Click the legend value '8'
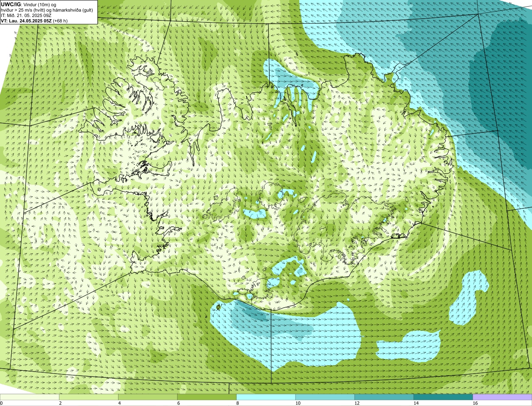The width and height of the screenshot is (532, 406). click(x=237, y=403)
